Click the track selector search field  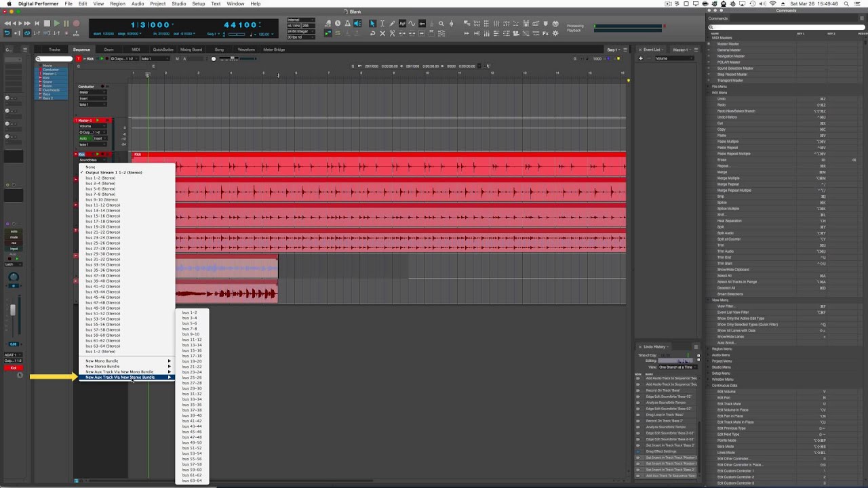pyautogui.click(x=54, y=59)
